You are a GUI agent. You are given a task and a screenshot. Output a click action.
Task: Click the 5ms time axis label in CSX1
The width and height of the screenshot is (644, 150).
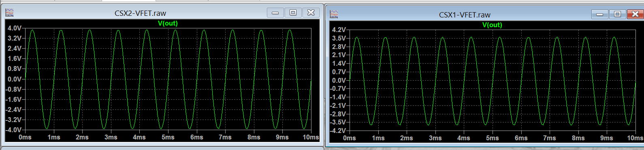coord(493,138)
